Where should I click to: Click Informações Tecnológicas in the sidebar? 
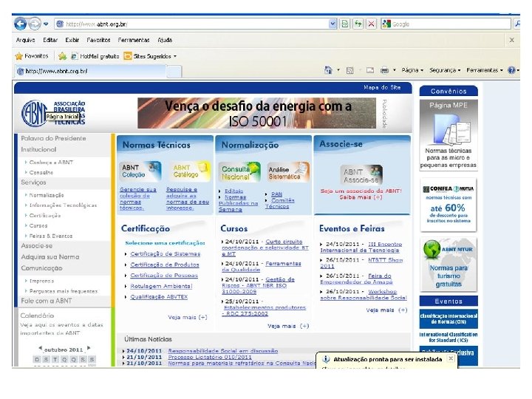(x=63, y=205)
